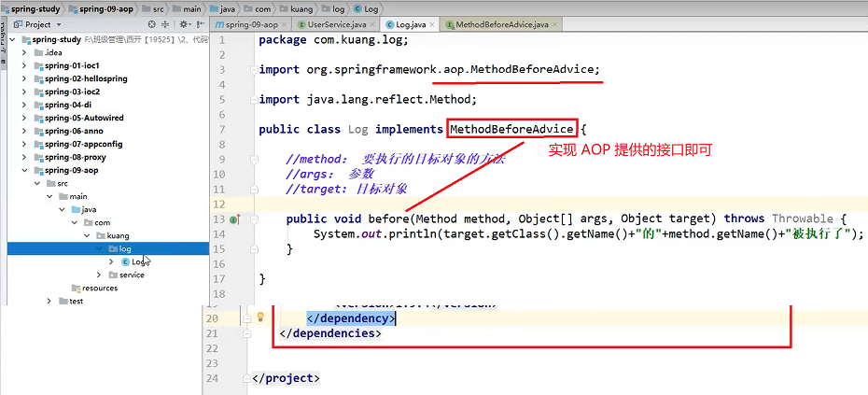Switch to the UserService.java tab
The width and height of the screenshot is (868, 395).
(x=337, y=25)
